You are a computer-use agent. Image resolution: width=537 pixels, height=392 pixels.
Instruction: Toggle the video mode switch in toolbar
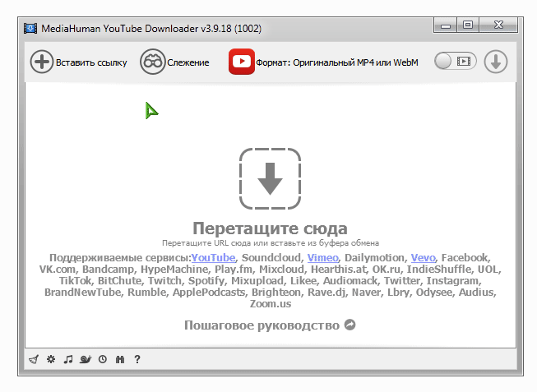point(455,61)
